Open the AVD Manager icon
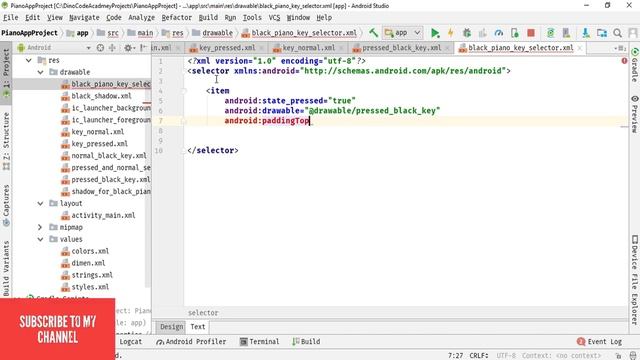The image size is (640, 360). pyautogui.click(x=567, y=33)
